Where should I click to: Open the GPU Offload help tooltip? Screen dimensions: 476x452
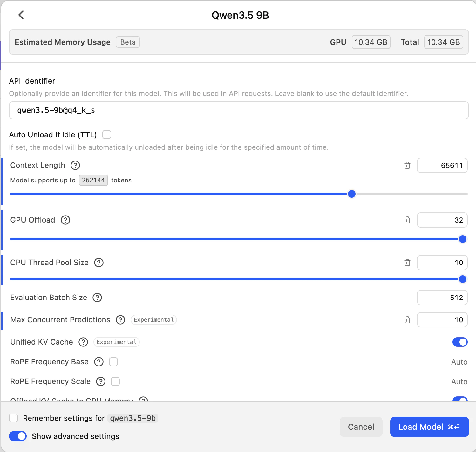pos(65,220)
